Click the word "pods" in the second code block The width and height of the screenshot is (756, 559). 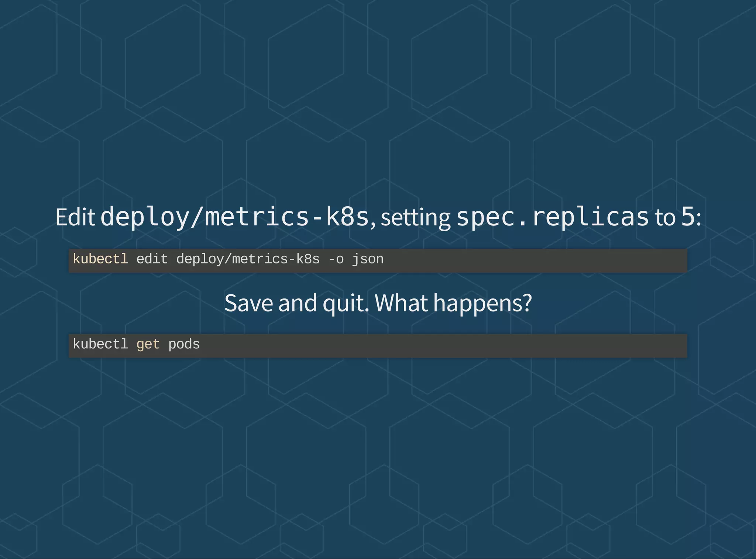[184, 345]
